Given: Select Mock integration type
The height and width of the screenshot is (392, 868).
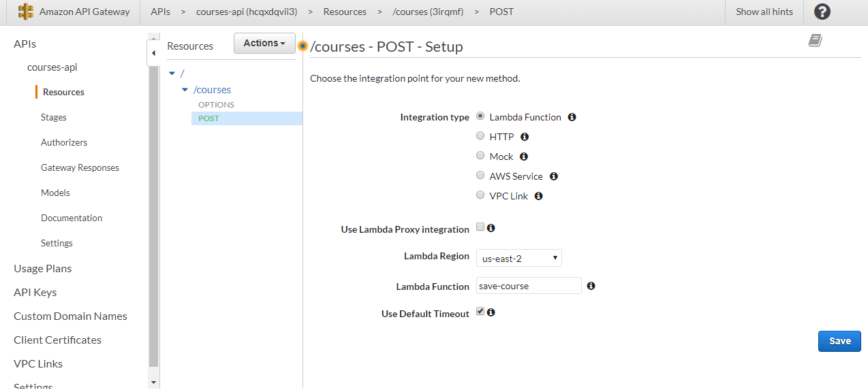Looking at the screenshot, I should tap(480, 156).
